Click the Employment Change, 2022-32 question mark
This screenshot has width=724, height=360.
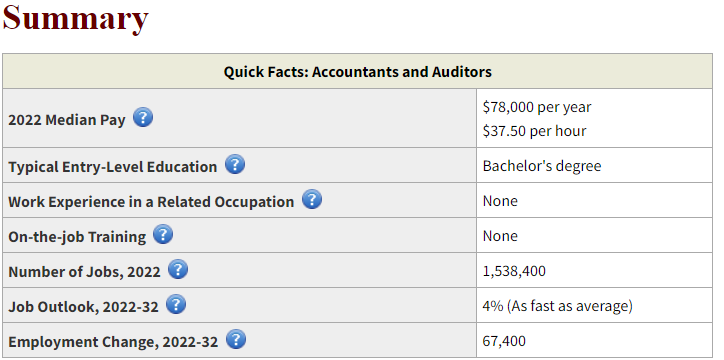pyautogui.click(x=236, y=339)
